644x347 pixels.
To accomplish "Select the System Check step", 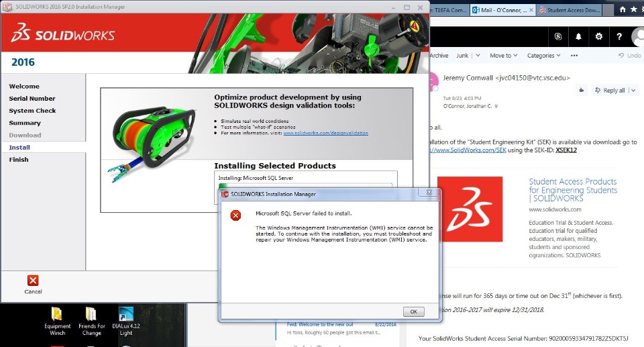I will pos(32,111).
